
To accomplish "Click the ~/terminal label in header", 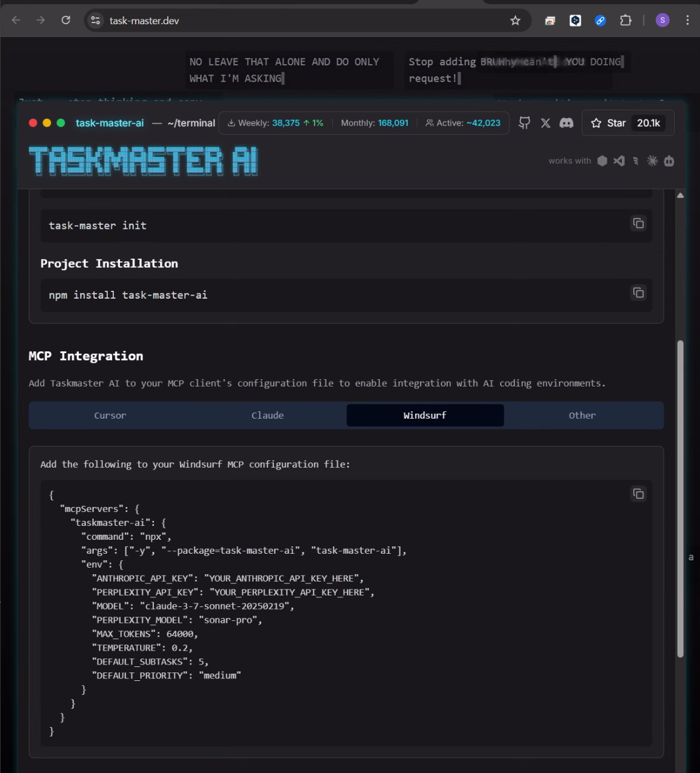I will point(191,123).
